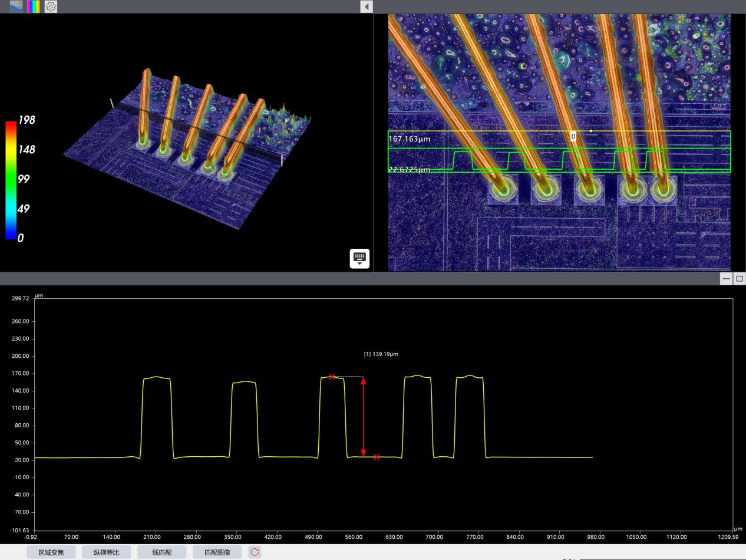The image size is (746, 560).
Task: Select the rainbow color map icon
Action: tap(34, 6)
